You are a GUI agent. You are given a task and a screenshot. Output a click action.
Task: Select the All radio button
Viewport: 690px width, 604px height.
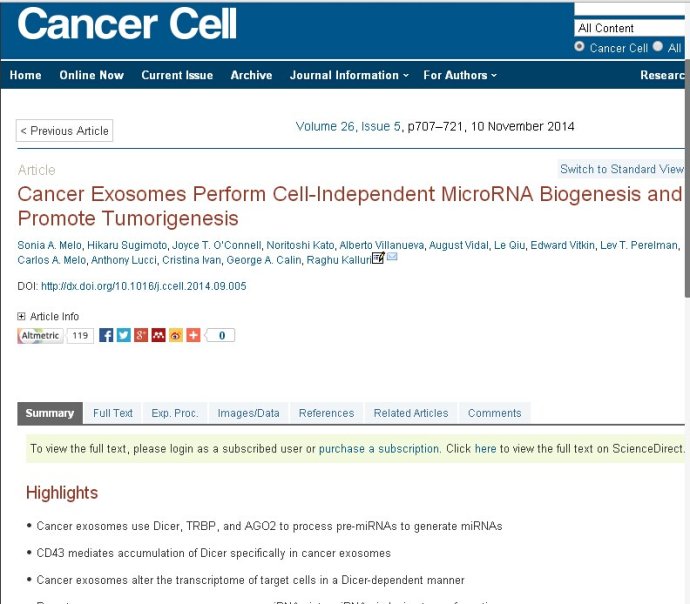[x=657, y=46]
